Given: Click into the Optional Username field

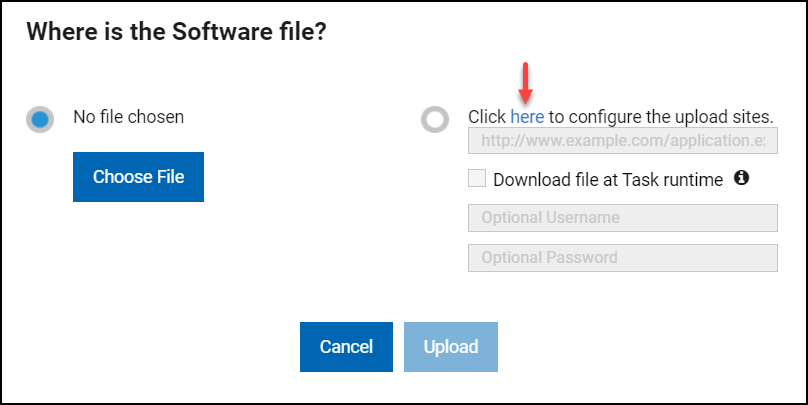Looking at the screenshot, I should (x=622, y=218).
